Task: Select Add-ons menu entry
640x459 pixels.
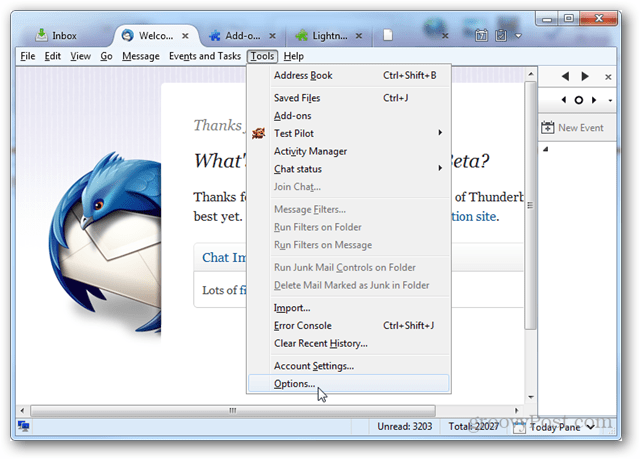Action: (x=349, y=116)
